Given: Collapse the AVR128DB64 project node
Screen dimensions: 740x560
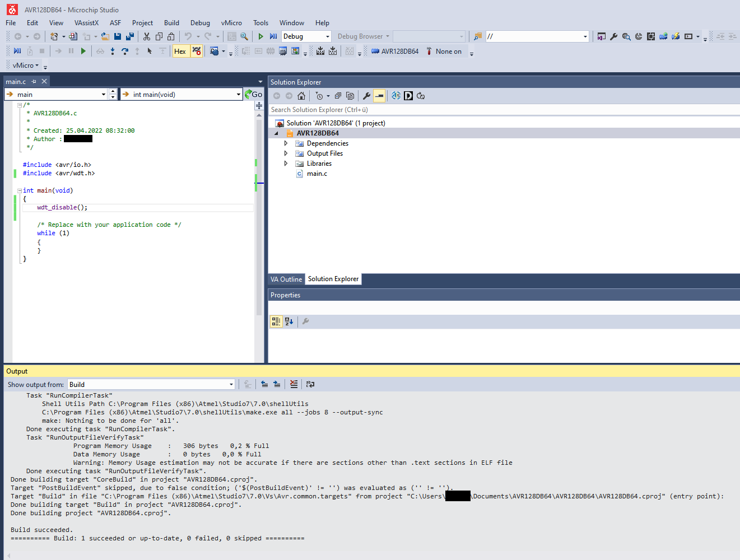Looking at the screenshot, I should (x=276, y=133).
